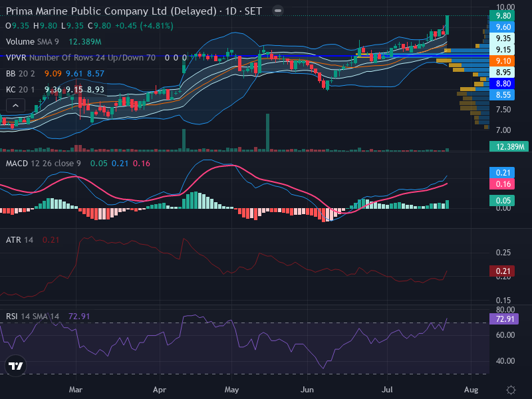
Task: Click the red 0.21 ATR axis label
Action: click(502, 271)
